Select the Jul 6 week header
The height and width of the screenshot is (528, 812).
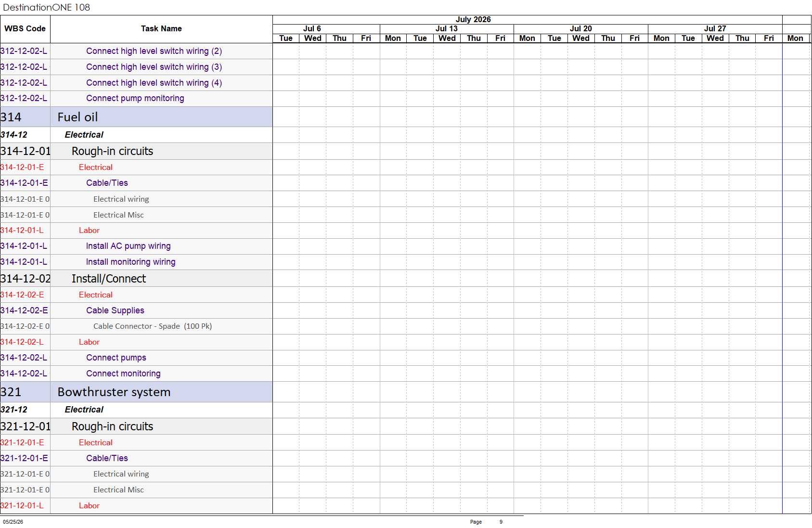pos(312,29)
